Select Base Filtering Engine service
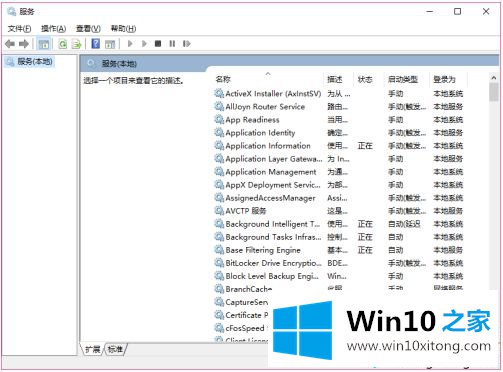The image size is (503, 372). coord(339,250)
